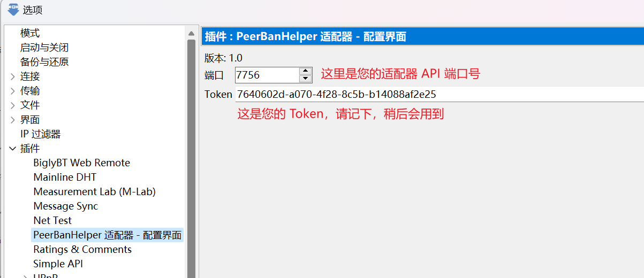Image resolution: width=644 pixels, height=278 pixels.
Task: Click inside the 端口 port input field
Action: [266, 75]
